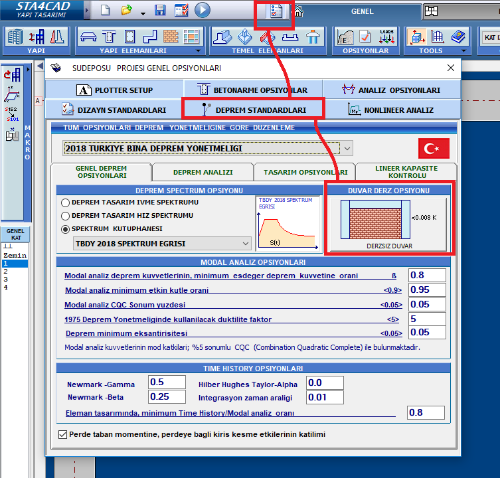The image size is (500, 478).
Task: Select Zemin in the floor list
Action: pyautogui.click(x=15, y=255)
